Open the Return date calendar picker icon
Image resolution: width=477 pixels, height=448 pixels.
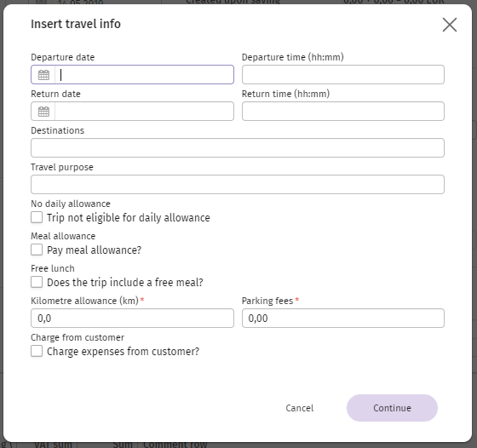tap(43, 112)
